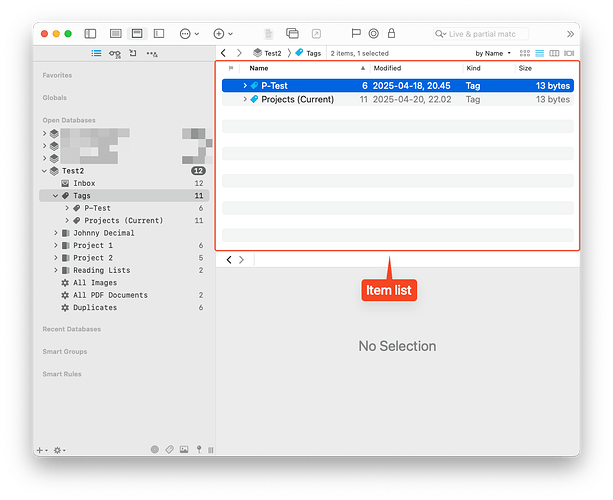The image size is (613, 500).
Task: Switch to cover flow view mode
Action: [569, 53]
